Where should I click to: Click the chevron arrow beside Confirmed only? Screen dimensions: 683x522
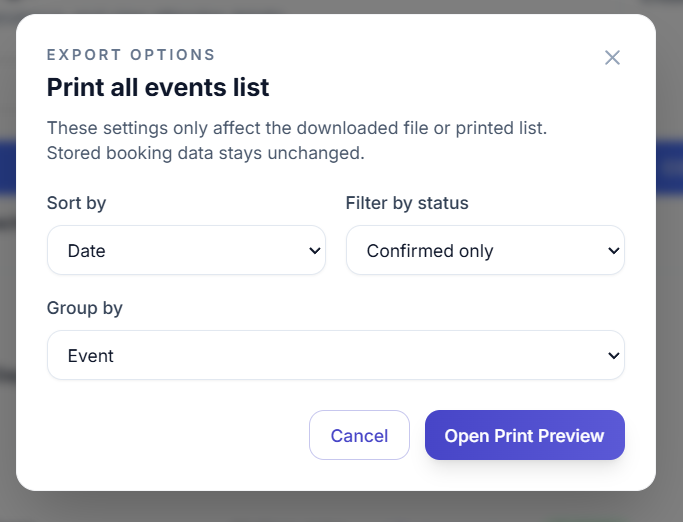tap(613, 251)
